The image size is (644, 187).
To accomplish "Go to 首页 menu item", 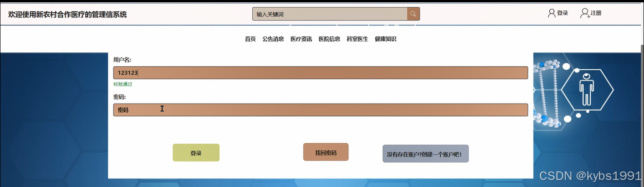I will coord(250,39).
